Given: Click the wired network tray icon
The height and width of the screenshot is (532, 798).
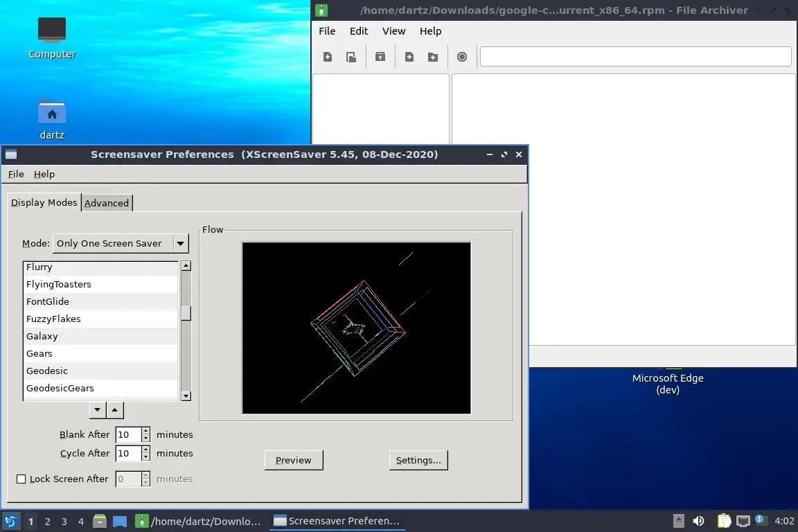Looking at the screenshot, I should point(743,521).
